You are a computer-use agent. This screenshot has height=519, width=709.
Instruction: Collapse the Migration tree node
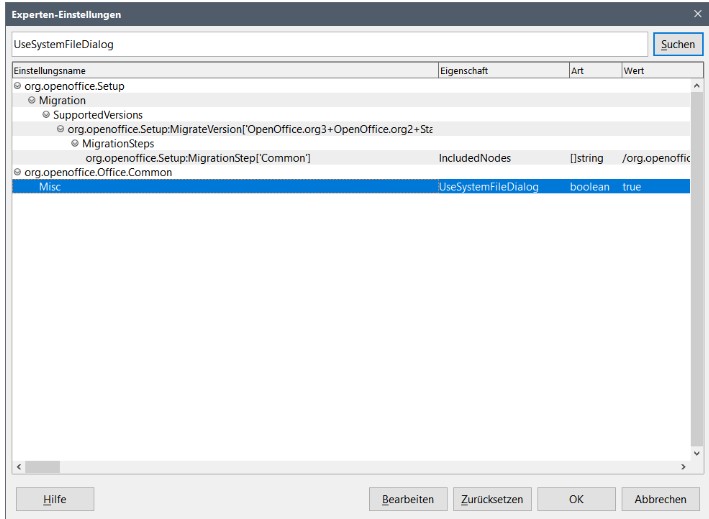pyautogui.click(x=32, y=100)
